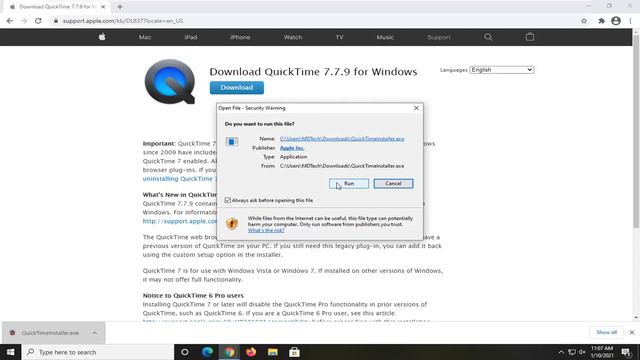Click the browser forward arrow
This screenshot has height=360, width=640.
pos(24,21)
